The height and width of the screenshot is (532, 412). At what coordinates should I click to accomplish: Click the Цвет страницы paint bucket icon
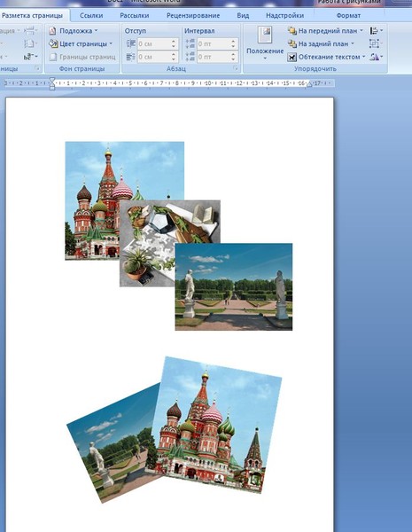[53, 43]
